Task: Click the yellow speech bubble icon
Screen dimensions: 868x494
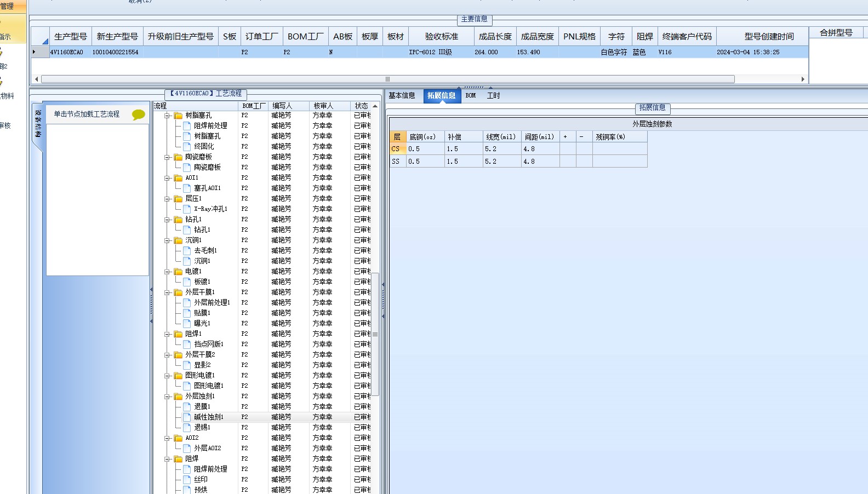Action: pos(139,114)
